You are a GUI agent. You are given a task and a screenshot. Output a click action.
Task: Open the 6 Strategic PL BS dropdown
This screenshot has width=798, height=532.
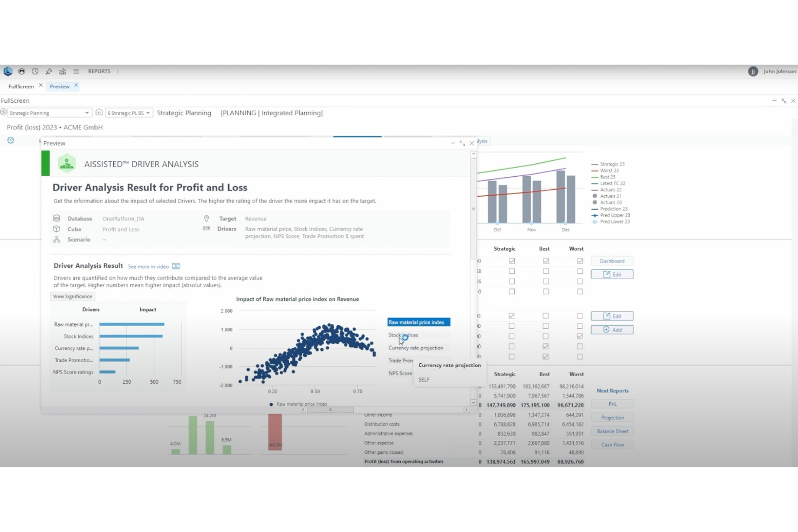pyautogui.click(x=129, y=113)
